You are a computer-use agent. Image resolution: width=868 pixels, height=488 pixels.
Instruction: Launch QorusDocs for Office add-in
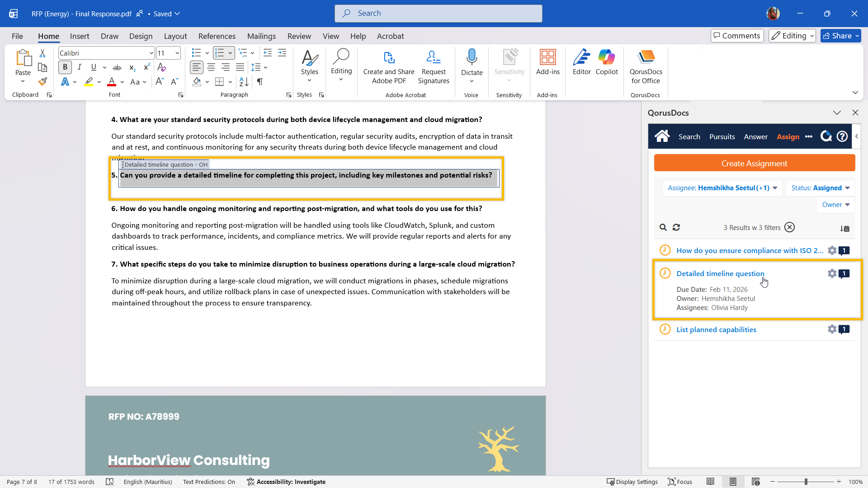(x=646, y=67)
